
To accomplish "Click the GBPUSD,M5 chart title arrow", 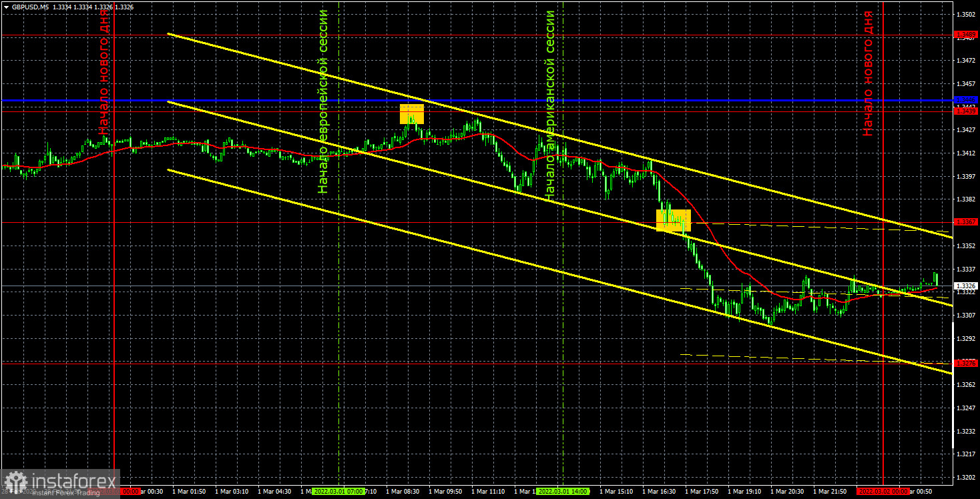I will click(5, 7).
